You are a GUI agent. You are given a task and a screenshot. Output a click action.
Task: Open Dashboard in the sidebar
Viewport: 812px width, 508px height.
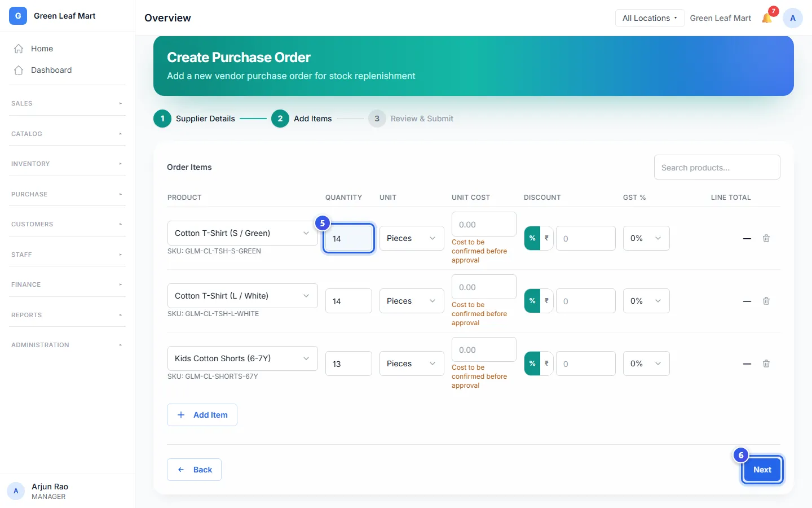pyautogui.click(x=68, y=70)
